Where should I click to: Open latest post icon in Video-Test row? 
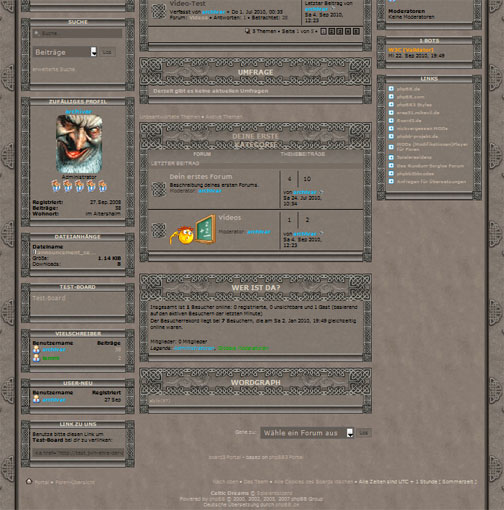pos(332,9)
